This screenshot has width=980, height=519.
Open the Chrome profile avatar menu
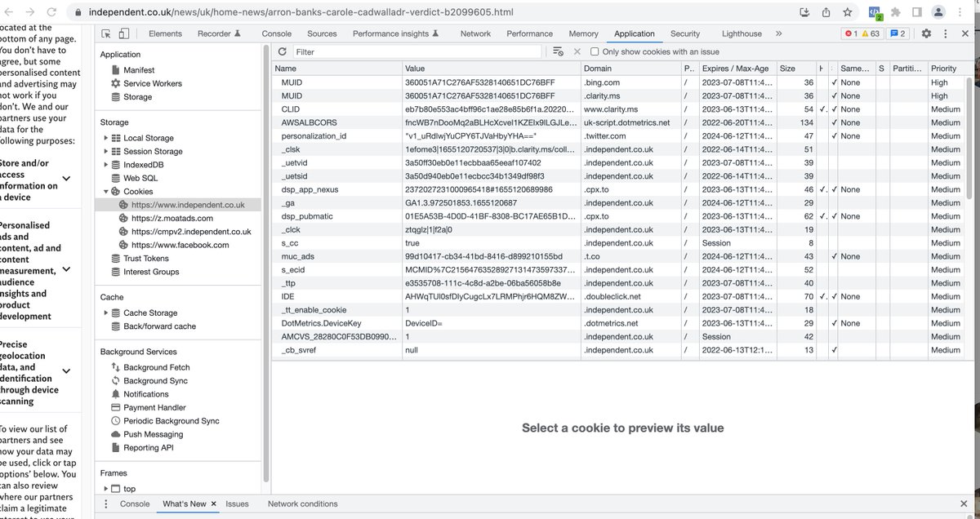[938, 11]
